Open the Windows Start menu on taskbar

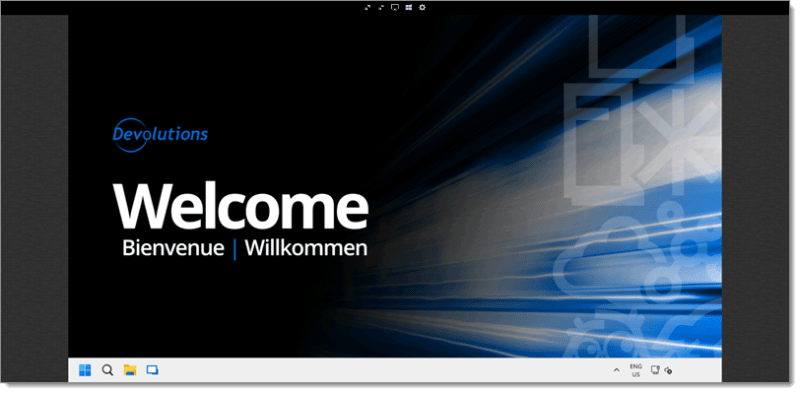(85, 370)
